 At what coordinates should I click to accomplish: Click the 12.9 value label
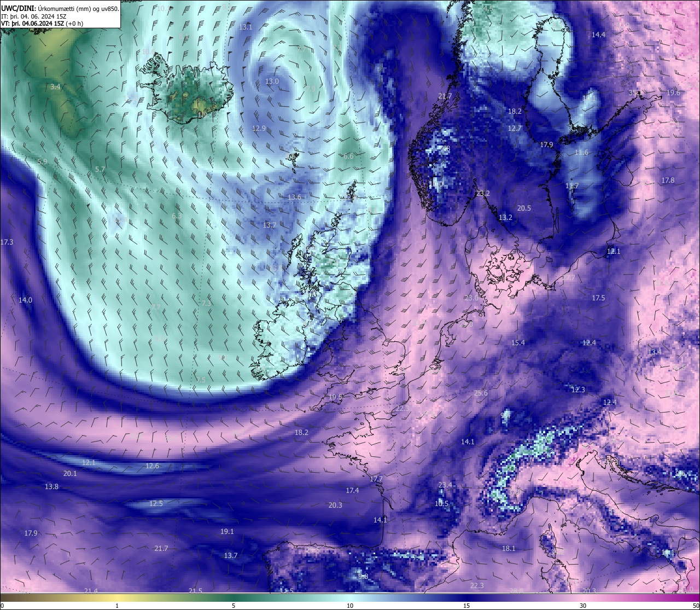click(259, 128)
